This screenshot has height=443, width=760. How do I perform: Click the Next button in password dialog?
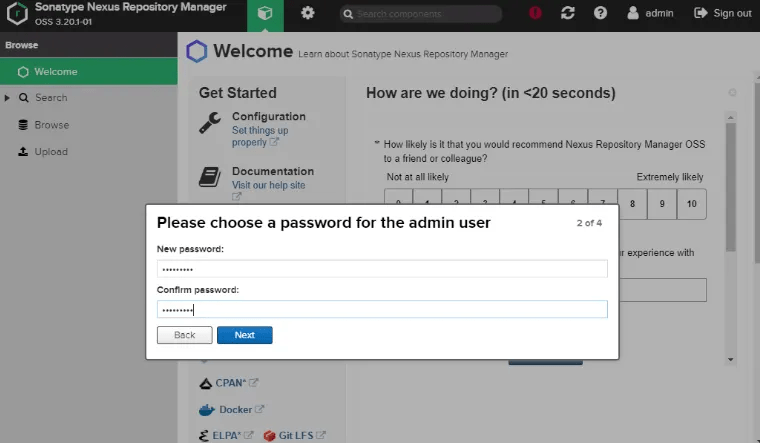pos(244,335)
